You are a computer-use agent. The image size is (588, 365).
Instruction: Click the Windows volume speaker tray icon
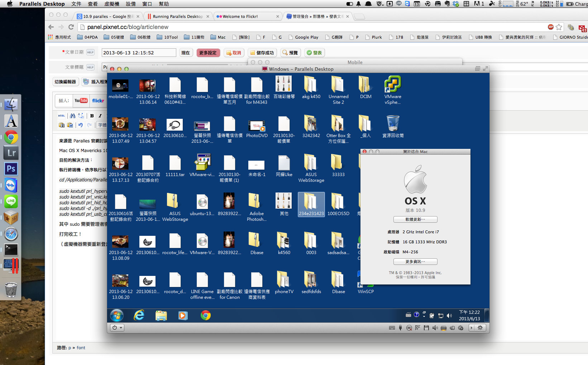449,316
